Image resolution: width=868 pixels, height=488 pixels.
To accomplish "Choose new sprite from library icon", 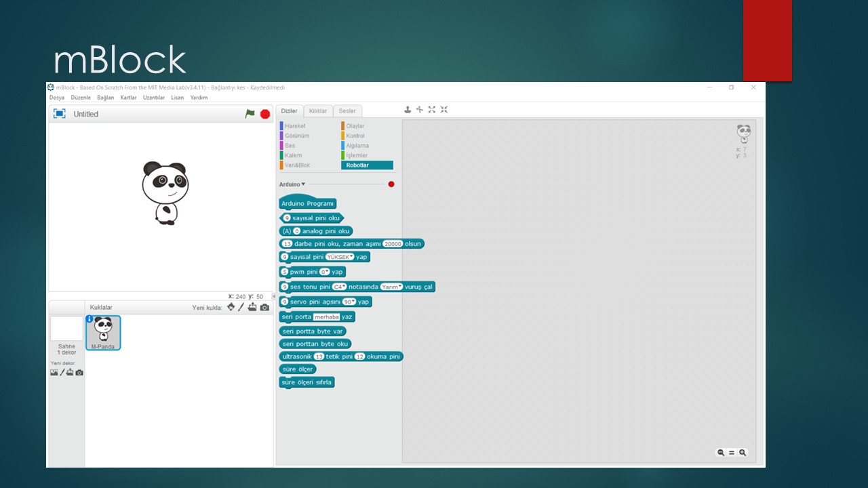I will point(231,307).
